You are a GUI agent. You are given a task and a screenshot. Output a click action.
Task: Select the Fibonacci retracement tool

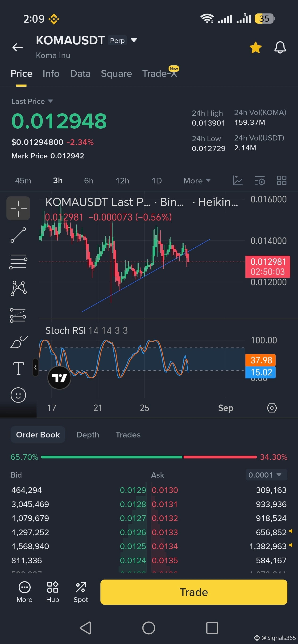[x=18, y=262]
